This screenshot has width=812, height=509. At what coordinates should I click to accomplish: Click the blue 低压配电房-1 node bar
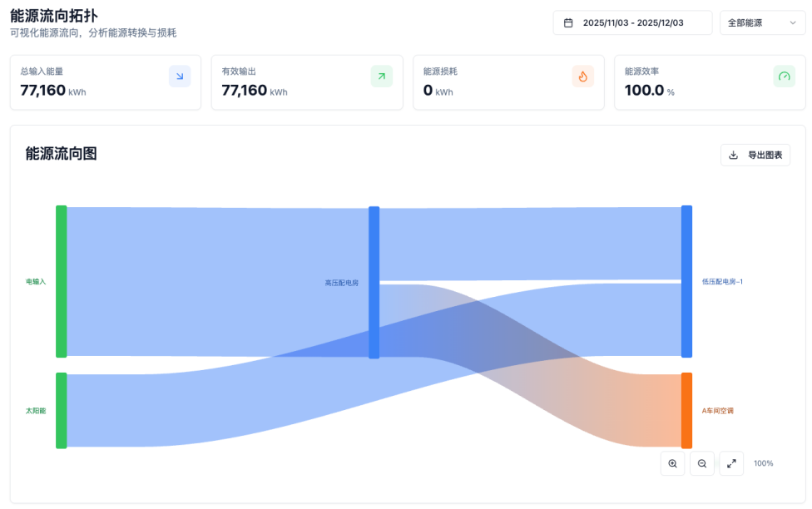coord(686,281)
